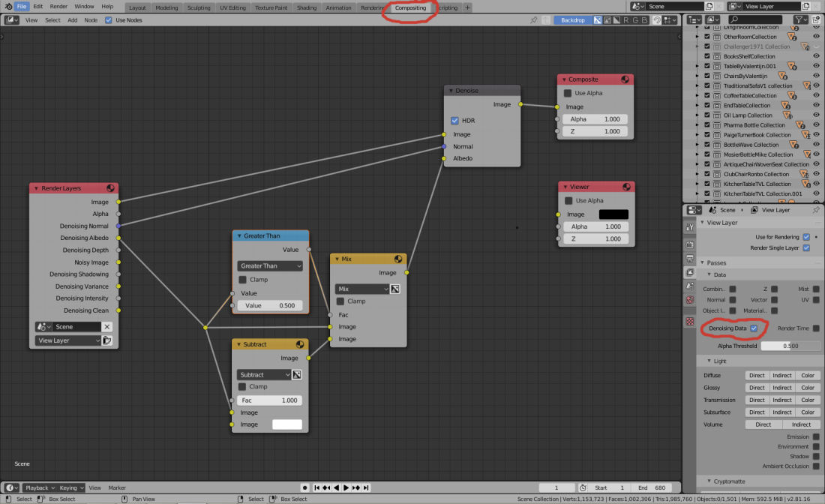Click the Viewer node preview sphere icon
Screen dimensions: 825x504
tap(626, 187)
